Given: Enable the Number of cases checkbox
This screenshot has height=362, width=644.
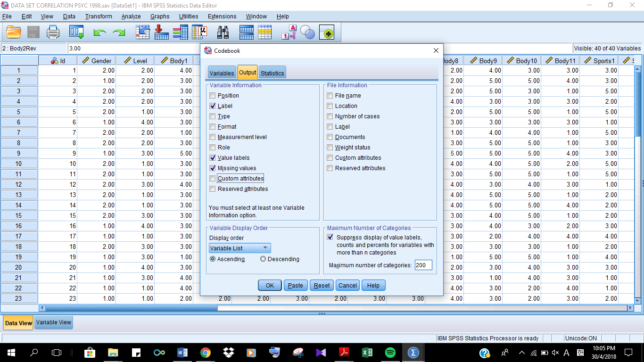Looking at the screenshot, I should pos(330,116).
